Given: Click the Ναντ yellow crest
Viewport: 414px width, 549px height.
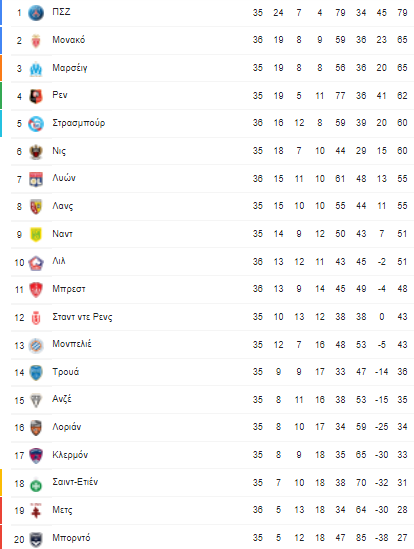Looking at the screenshot, I should coord(36,234).
